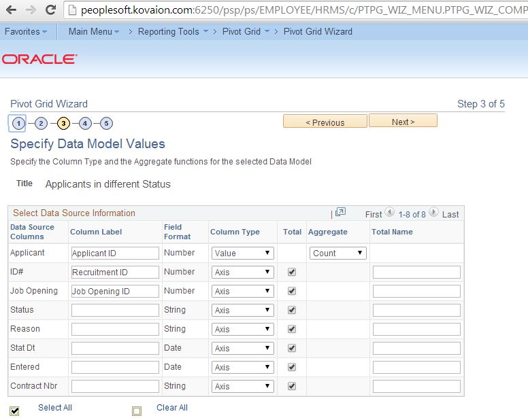Open Column Type dropdown for Entered row

coord(242,367)
